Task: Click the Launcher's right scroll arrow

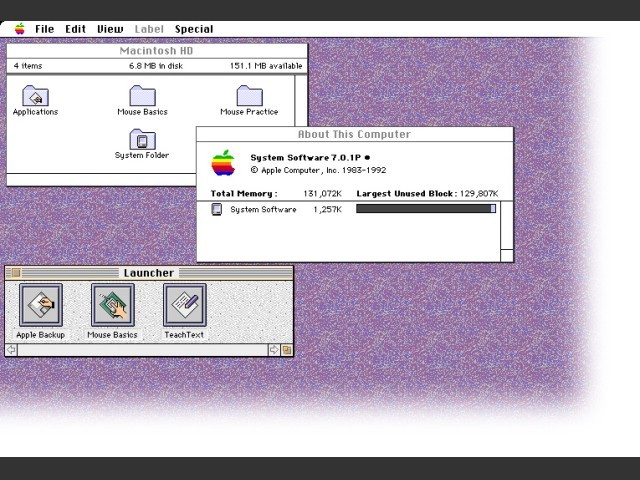Action: pos(274,350)
